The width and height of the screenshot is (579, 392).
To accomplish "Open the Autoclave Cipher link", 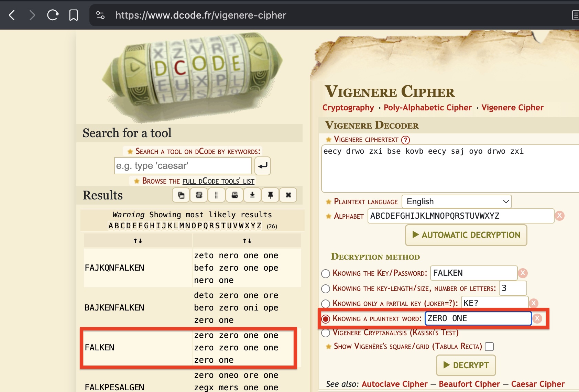I will pyautogui.click(x=394, y=384).
